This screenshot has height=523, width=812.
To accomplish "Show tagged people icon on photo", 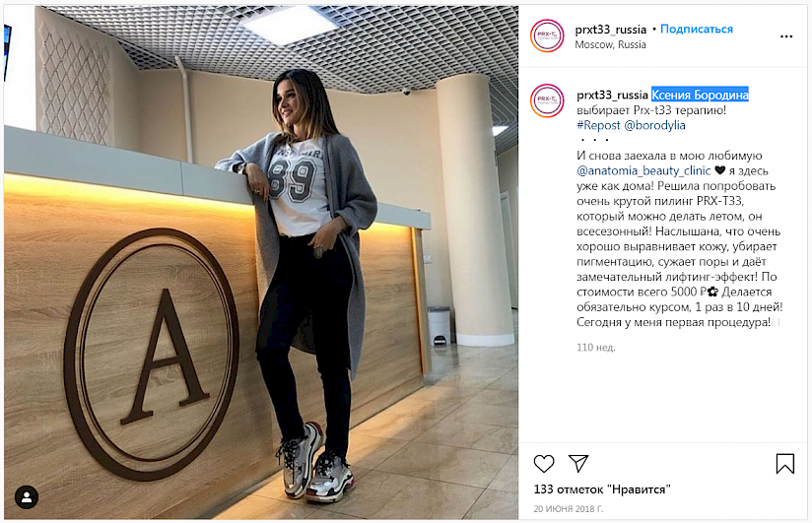I will click(x=27, y=497).
